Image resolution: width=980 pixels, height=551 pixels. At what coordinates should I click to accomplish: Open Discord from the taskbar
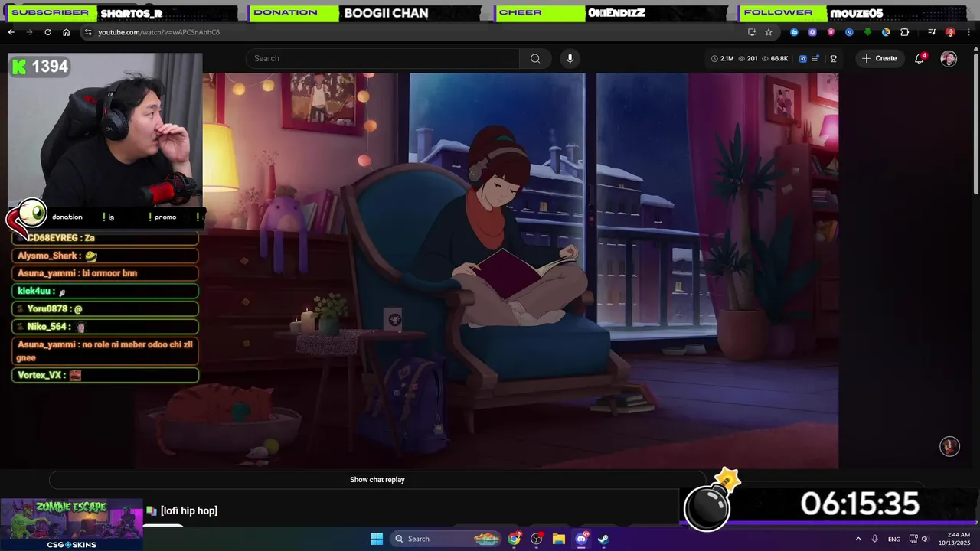pyautogui.click(x=581, y=539)
